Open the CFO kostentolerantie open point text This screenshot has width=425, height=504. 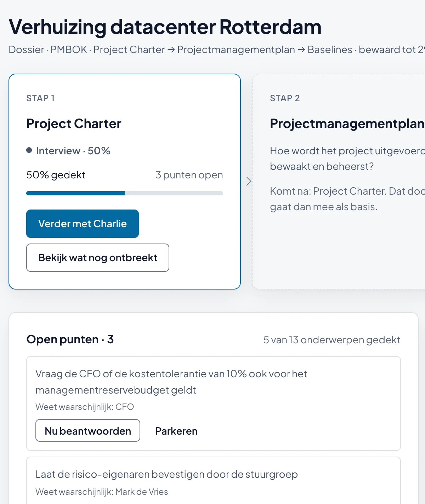click(x=171, y=382)
